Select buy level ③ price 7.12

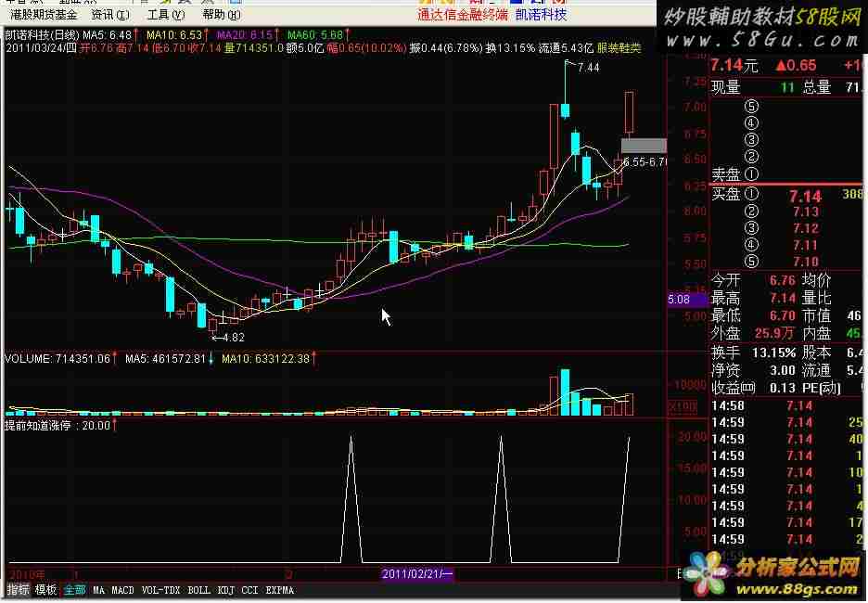pyautogui.click(x=805, y=228)
